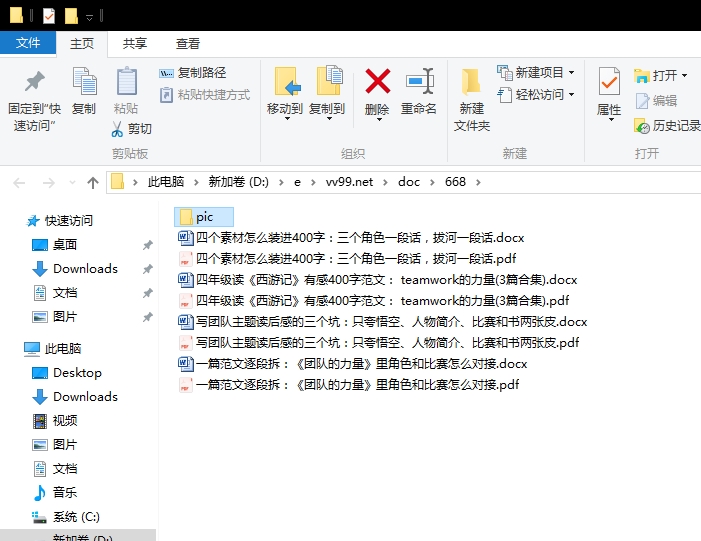Click the pin icon beside 桌面
The height and width of the screenshot is (541, 701).
point(148,245)
